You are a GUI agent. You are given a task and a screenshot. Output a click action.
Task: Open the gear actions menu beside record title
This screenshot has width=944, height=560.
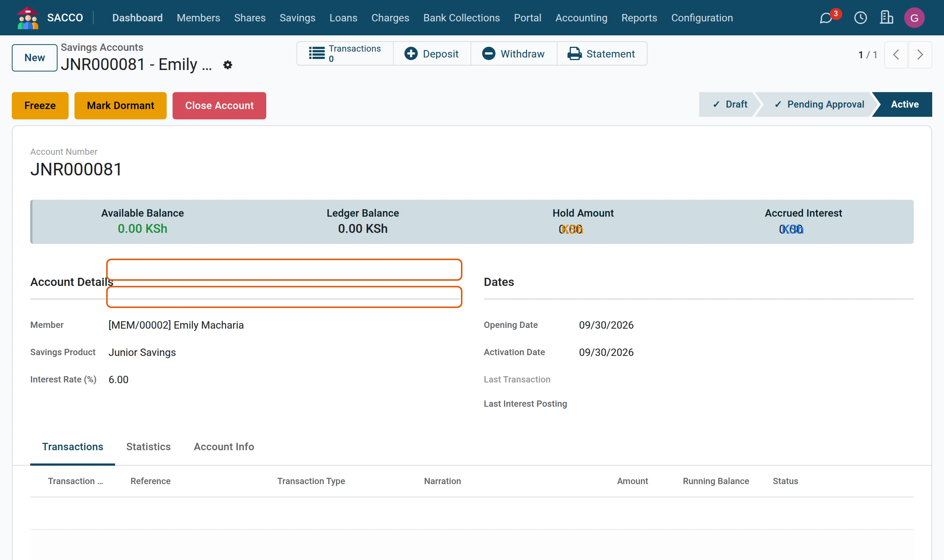[227, 65]
